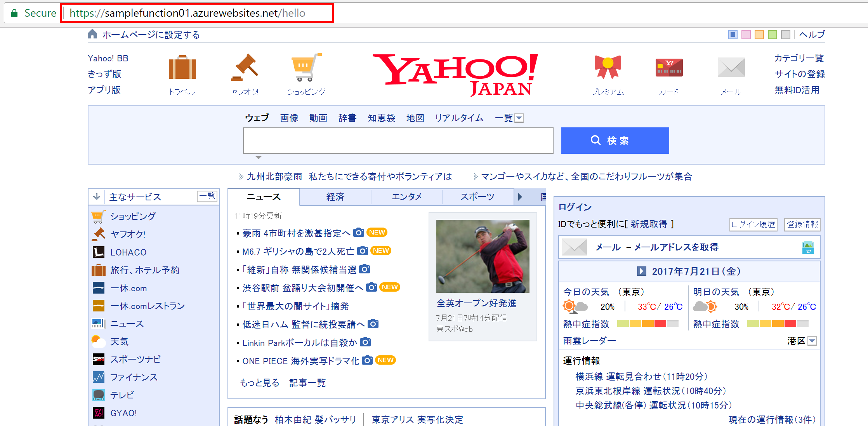Click camera icon next to 豪雨 4市町村 headline
Screen dimensions: 868x426
point(359,232)
